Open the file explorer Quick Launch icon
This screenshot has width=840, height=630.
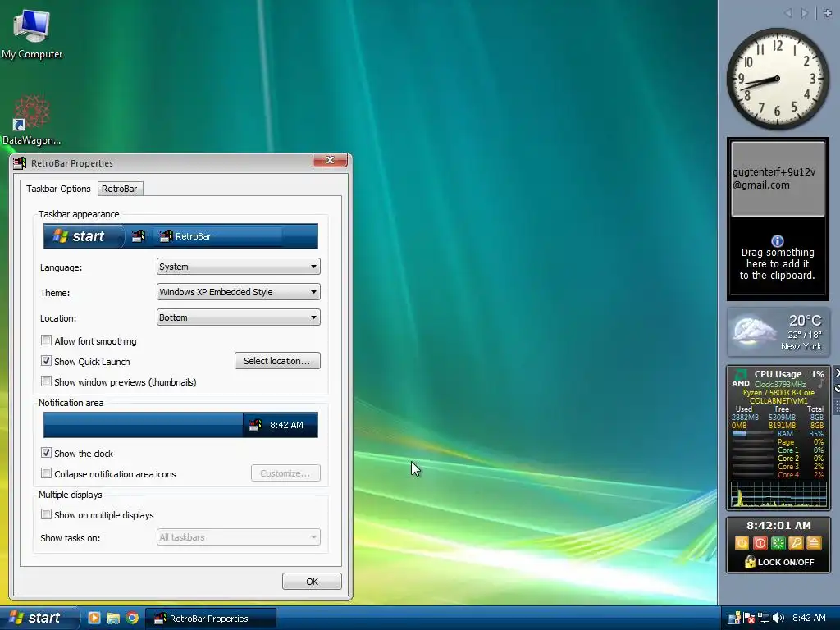click(x=113, y=619)
